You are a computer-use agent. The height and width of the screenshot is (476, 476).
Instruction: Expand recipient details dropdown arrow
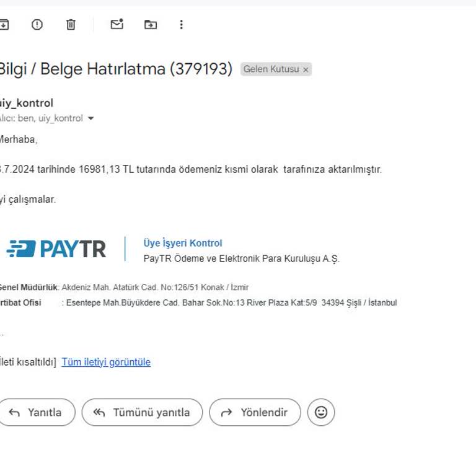tap(90, 118)
